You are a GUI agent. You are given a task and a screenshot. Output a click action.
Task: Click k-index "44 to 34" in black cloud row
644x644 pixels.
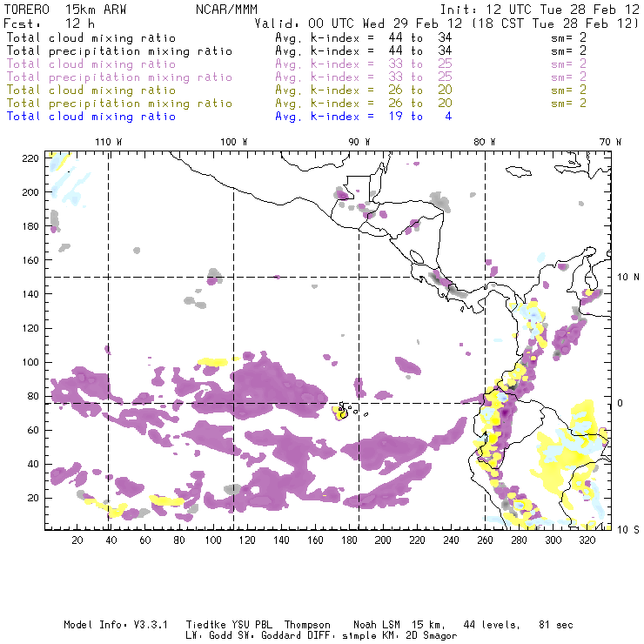point(420,37)
